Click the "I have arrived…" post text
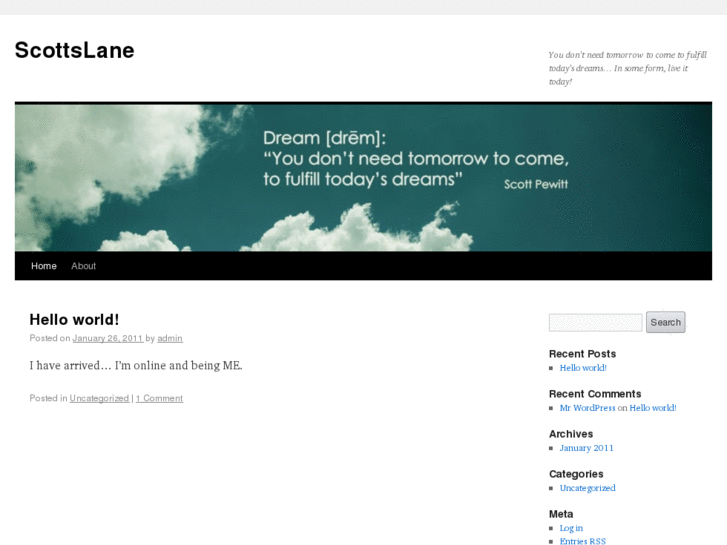This screenshot has width=727, height=545. point(136,365)
